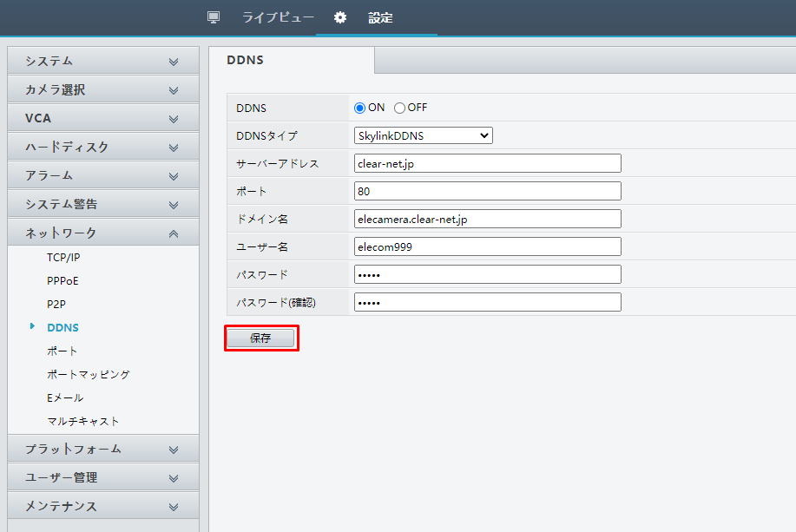The height and width of the screenshot is (532, 796).
Task: Expand the システム section
Action: pyautogui.click(x=102, y=62)
